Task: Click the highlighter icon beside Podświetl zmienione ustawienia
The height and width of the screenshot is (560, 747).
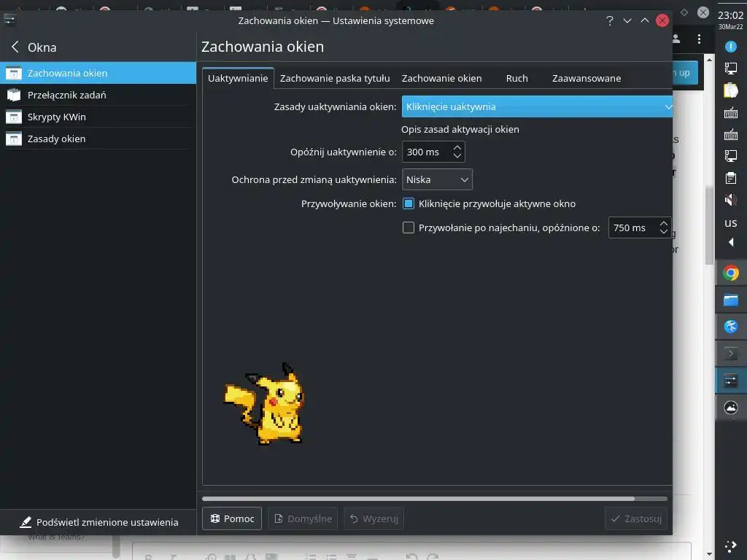Action: 26,522
